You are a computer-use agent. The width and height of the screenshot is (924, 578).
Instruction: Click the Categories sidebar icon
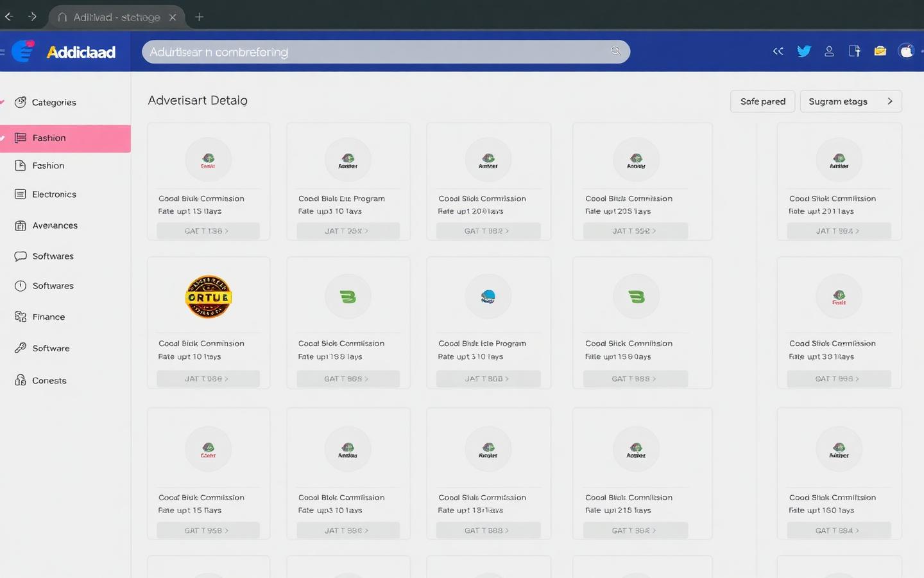(21, 102)
